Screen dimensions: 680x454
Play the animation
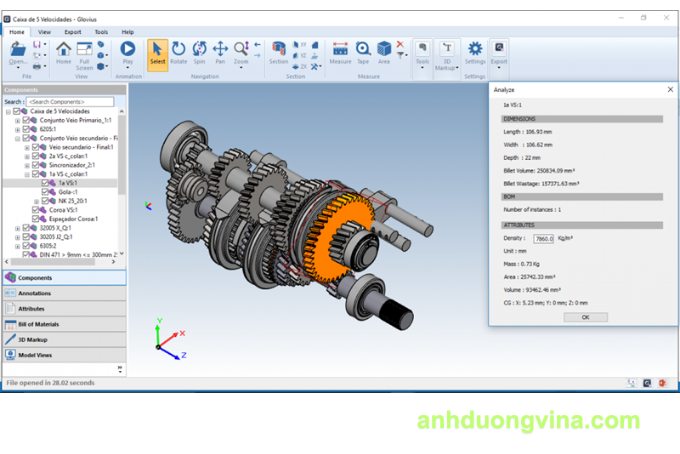pos(127,52)
